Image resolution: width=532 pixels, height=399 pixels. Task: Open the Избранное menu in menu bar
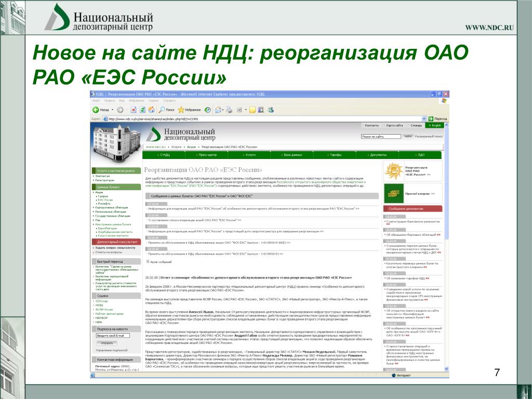[137, 100]
